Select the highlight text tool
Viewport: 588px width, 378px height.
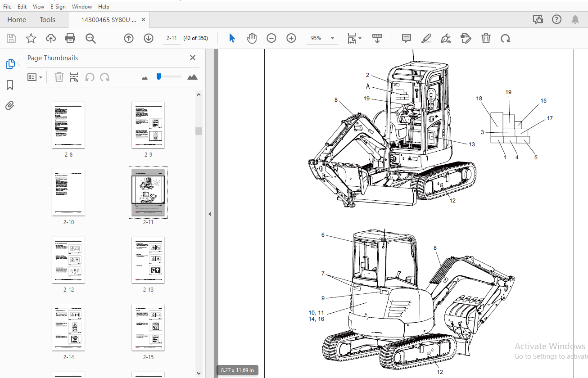click(x=426, y=38)
